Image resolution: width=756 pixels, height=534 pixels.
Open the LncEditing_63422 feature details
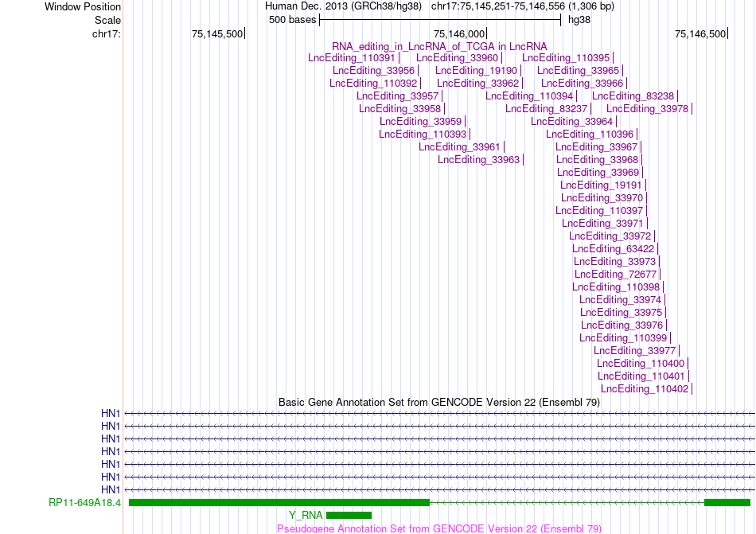[x=614, y=248]
